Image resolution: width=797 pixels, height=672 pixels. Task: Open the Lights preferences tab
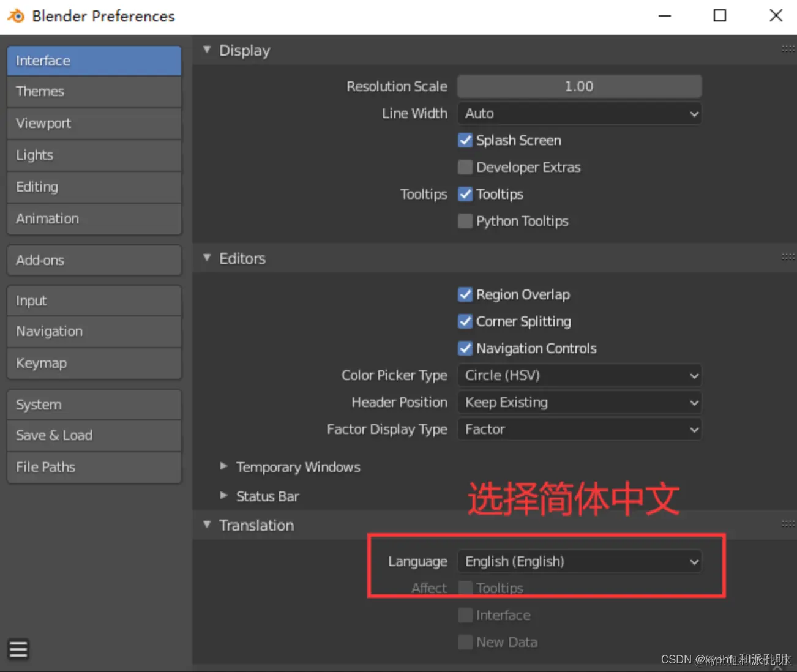coord(94,155)
